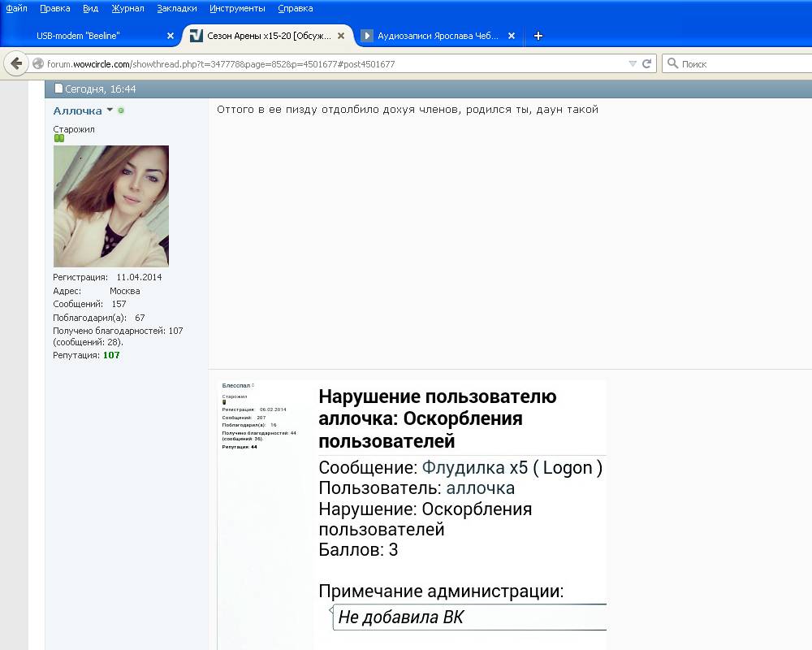This screenshot has width=812, height=650.
Task: Open the address bar history dropdown
Action: click(633, 63)
